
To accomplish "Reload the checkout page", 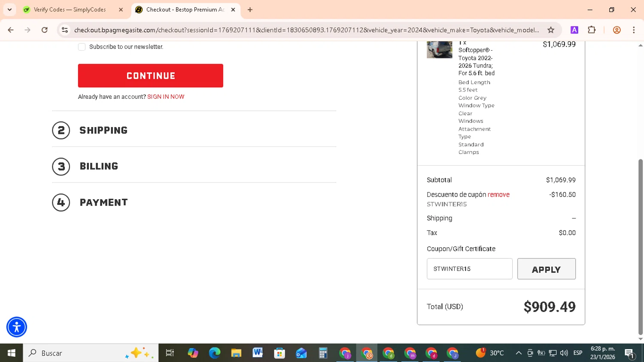I will tap(45, 30).
